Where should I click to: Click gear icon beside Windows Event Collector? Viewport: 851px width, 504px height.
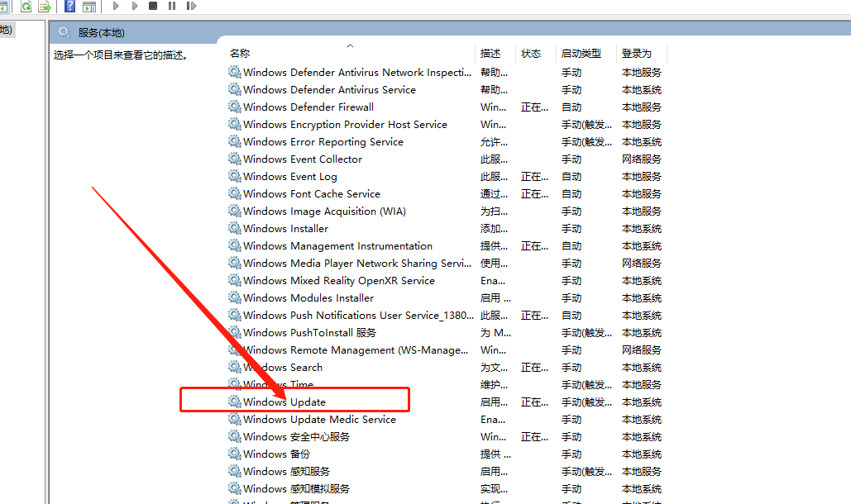[235, 159]
